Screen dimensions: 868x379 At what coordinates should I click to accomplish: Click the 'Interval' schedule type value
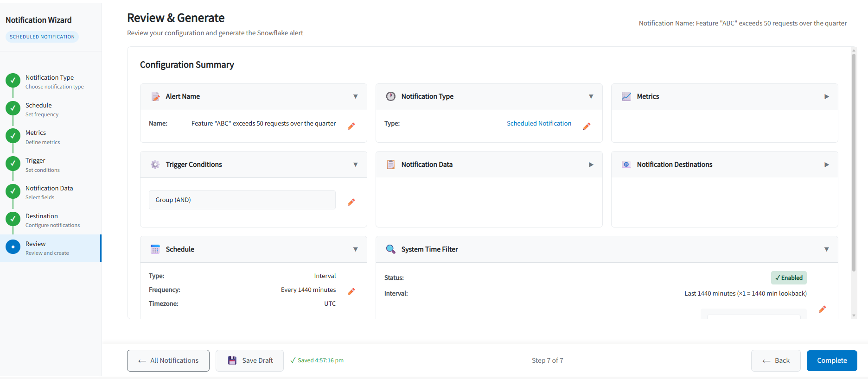325,276
